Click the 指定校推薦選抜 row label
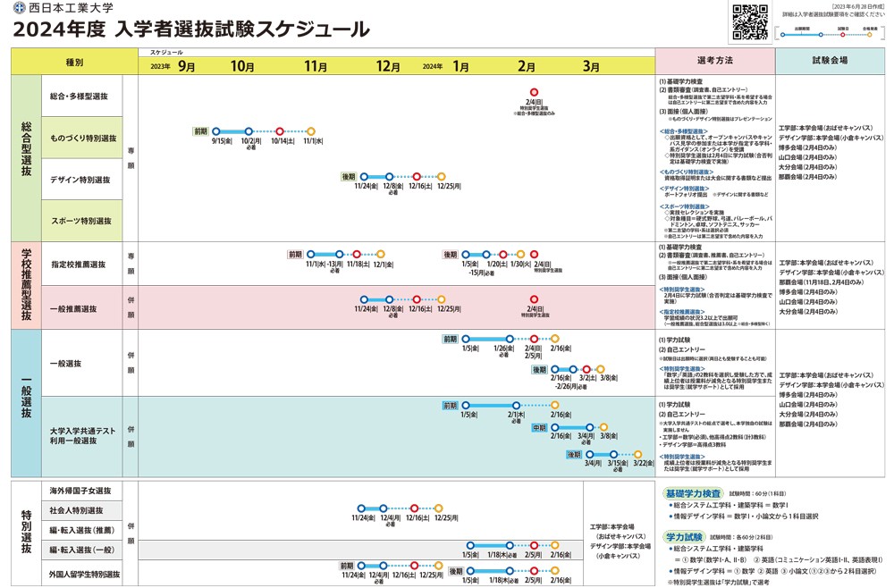Screen dimensions: 894x588 click(78, 265)
